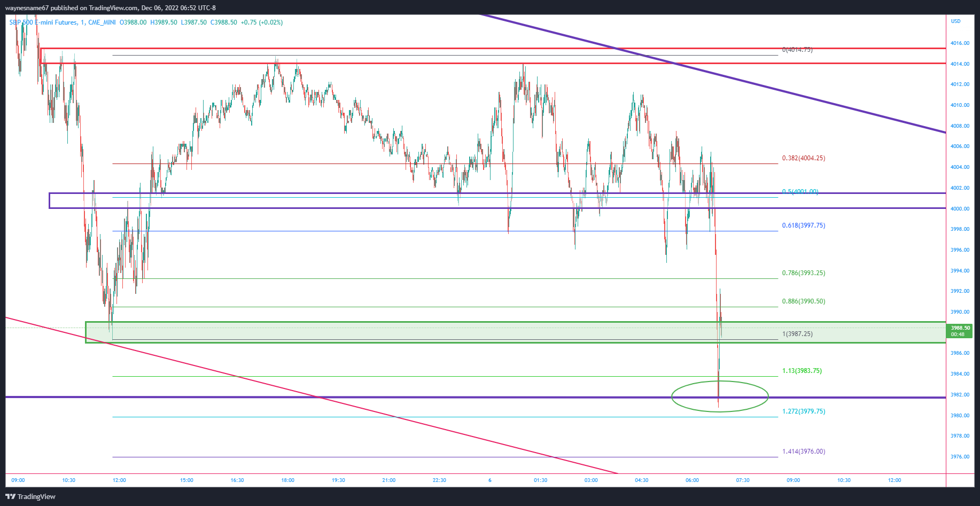Click the TradingView logo in bottom corner
980x506 pixels.
(x=30, y=496)
